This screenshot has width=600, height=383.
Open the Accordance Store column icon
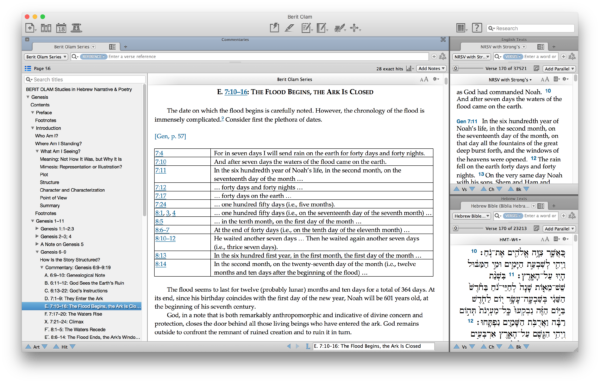point(76,28)
